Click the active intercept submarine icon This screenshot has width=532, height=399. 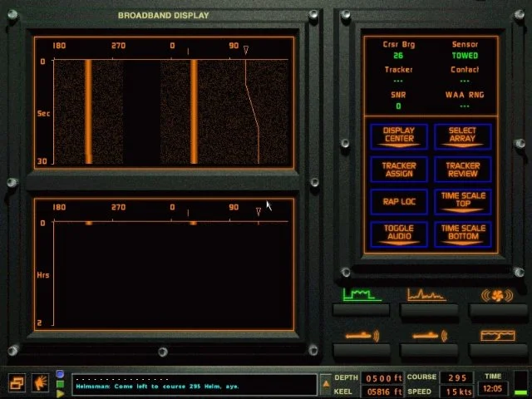[430, 336]
